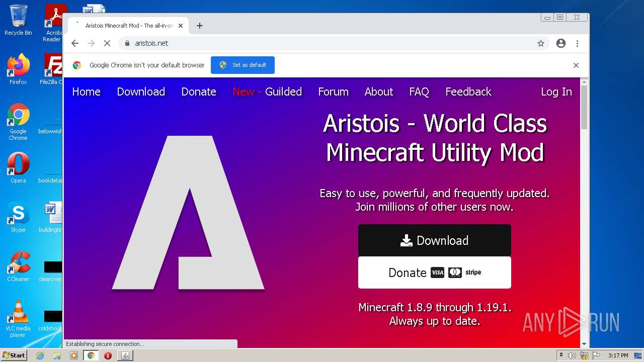
Task: Open a new tab with the plus icon
Action: tap(200, 26)
